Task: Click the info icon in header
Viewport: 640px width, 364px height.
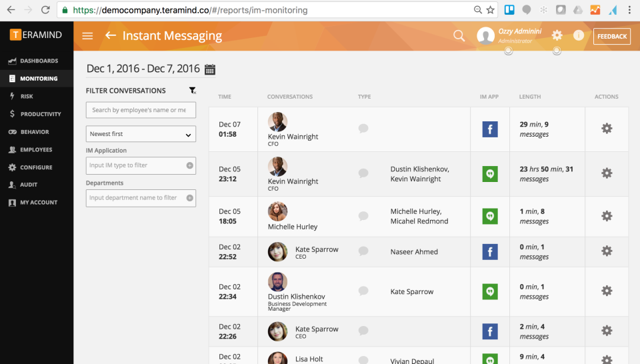Action: 578,36
